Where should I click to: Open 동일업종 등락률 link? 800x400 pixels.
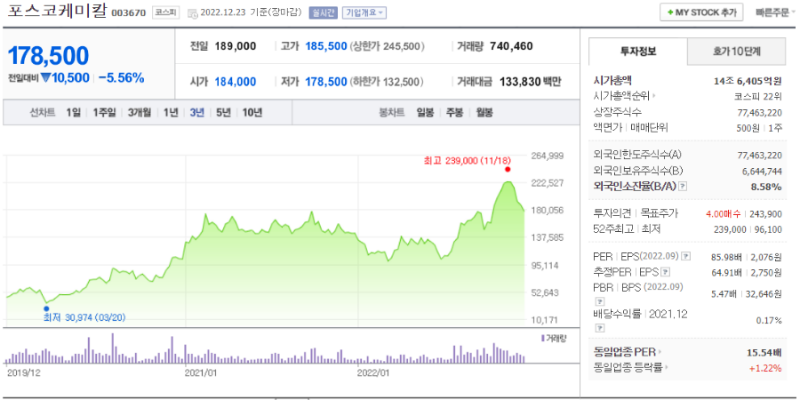click(x=631, y=367)
